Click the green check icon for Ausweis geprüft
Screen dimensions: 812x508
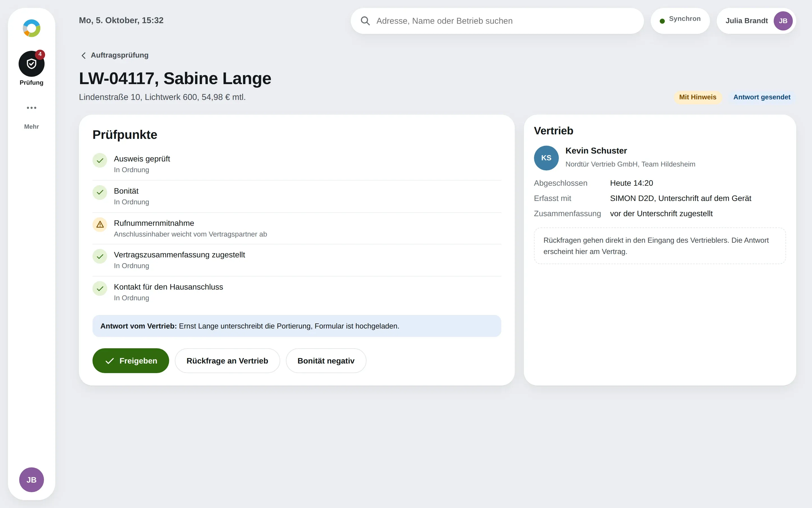tap(100, 161)
